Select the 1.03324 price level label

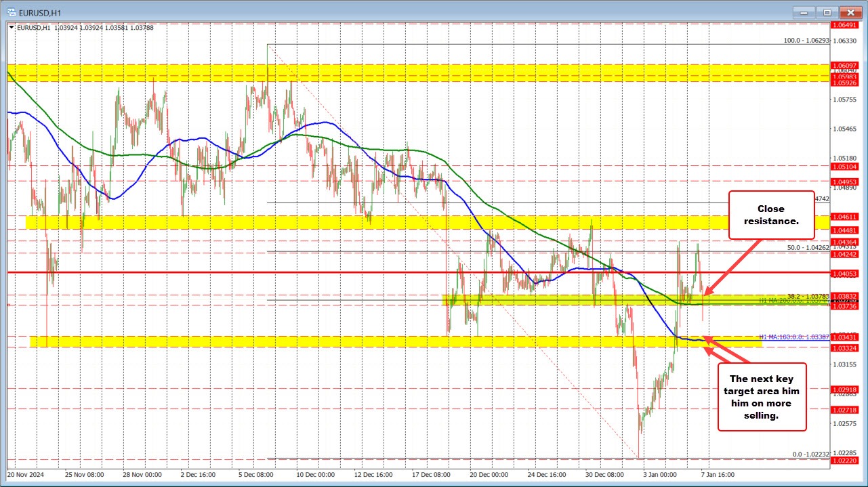coord(846,347)
